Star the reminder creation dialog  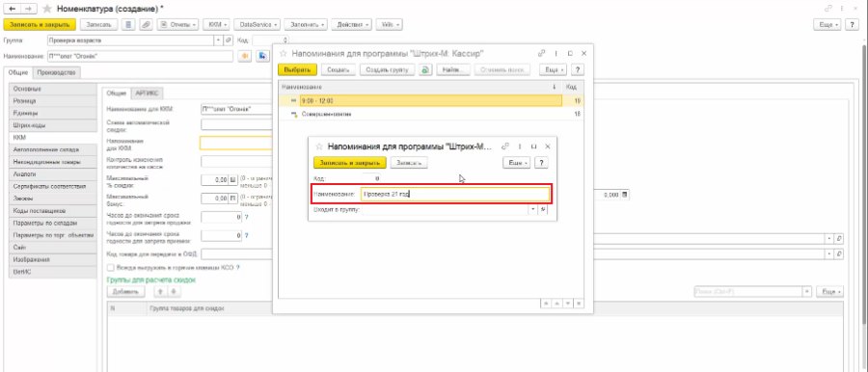pyautogui.click(x=319, y=146)
